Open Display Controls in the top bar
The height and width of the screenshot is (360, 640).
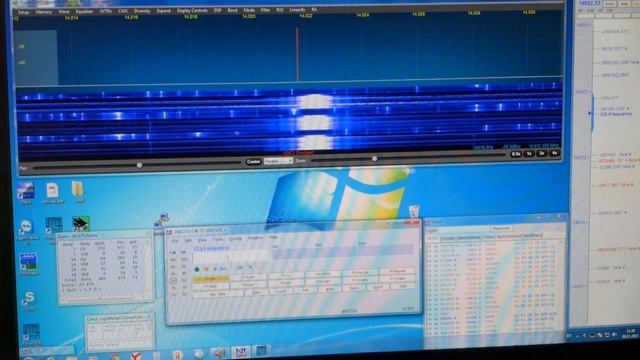(x=192, y=11)
